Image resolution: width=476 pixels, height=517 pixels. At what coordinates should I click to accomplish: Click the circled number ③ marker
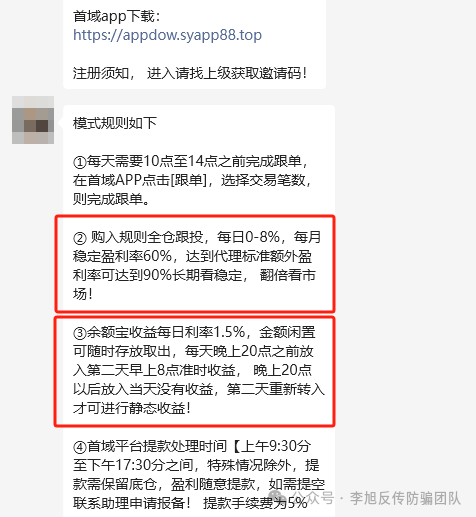tap(80, 333)
